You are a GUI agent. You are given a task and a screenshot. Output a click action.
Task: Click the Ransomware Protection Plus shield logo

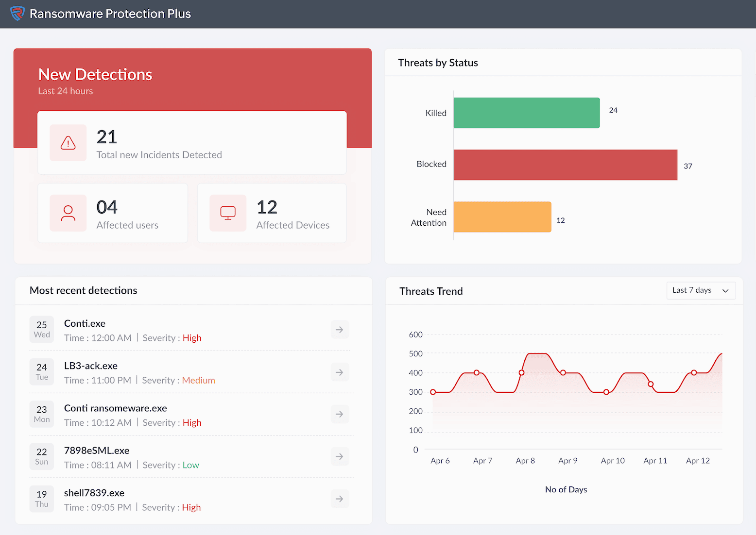click(x=17, y=14)
